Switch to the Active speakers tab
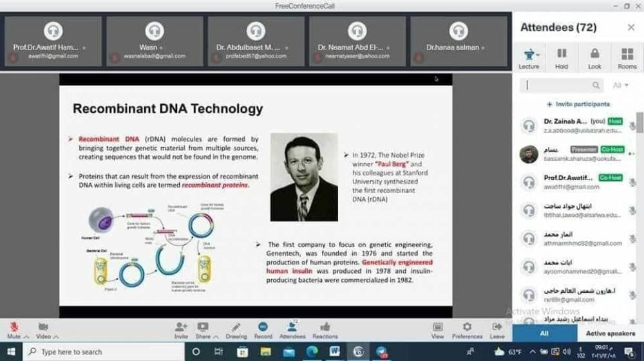This screenshot has height=361, width=644. (610, 333)
